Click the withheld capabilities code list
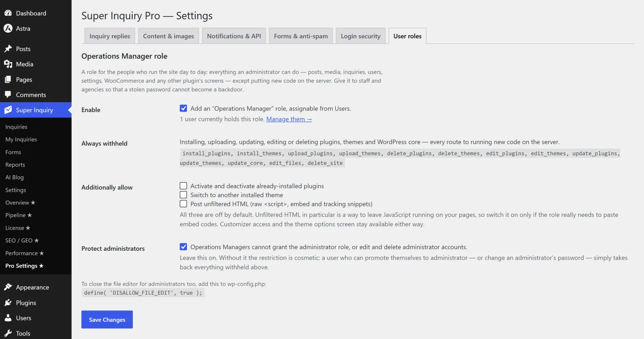The width and height of the screenshot is (644, 339). [x=400, y=158]
